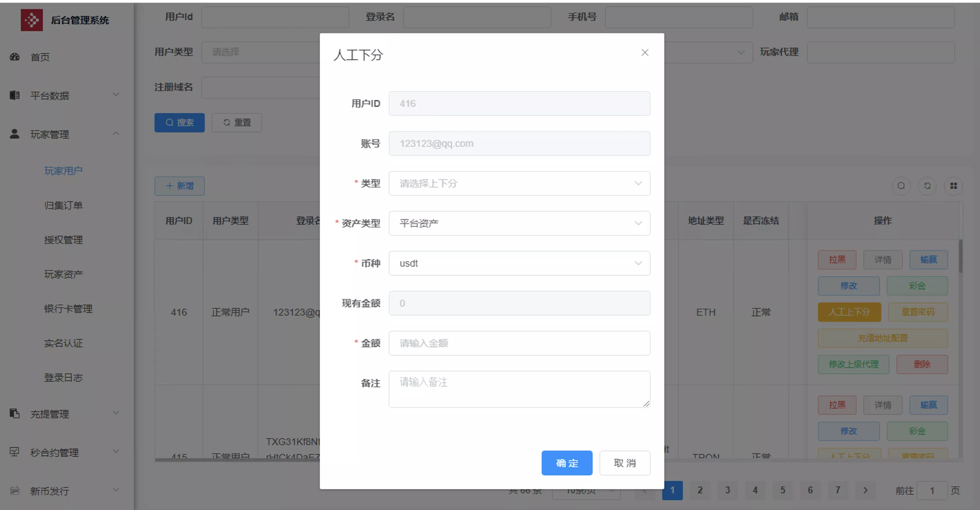Open the 秒合约管理 module icon

14,452
